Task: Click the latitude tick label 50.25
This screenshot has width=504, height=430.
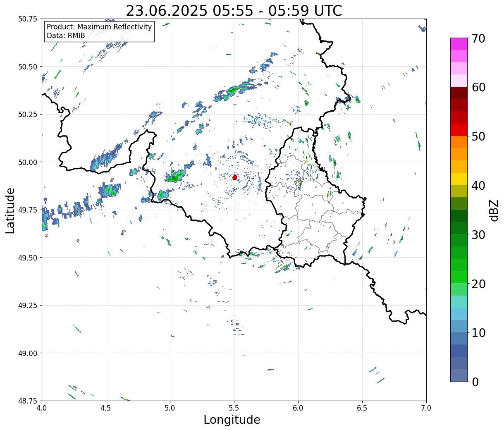Action: 28,115
